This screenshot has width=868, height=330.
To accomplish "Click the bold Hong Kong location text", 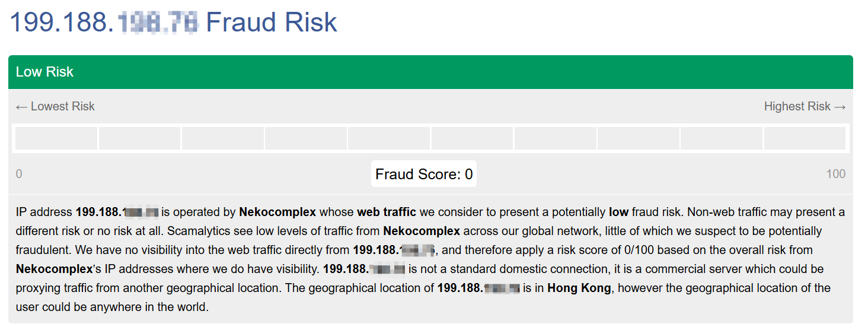I will 579,288.
